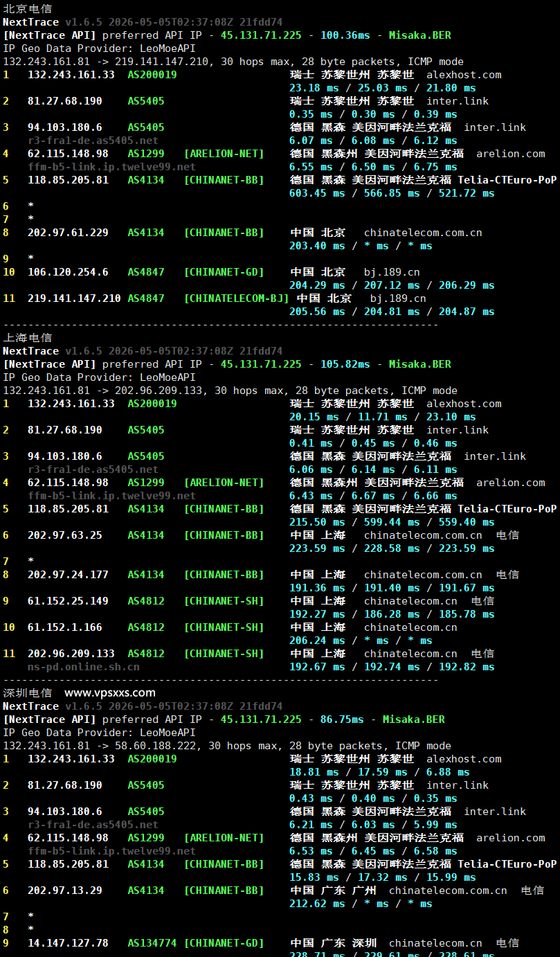Select the API latency value 86.75ms
Screen dimensions: 560x957
pos(342,719)
